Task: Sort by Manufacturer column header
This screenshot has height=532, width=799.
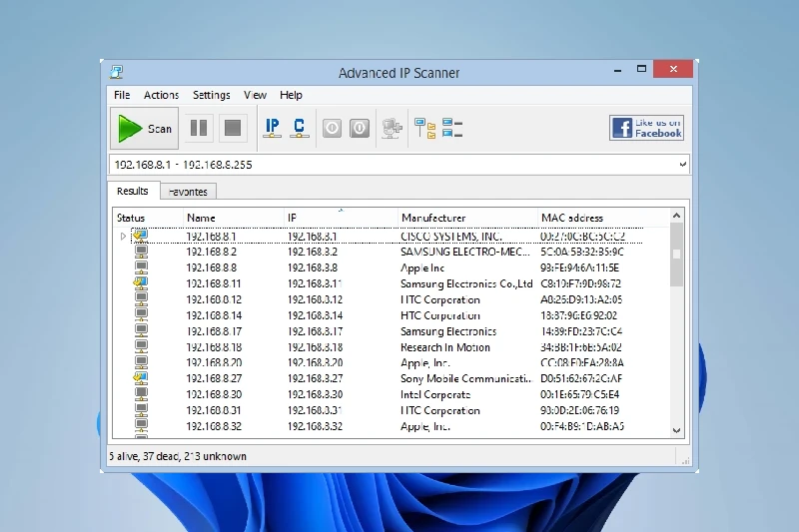Action: 467,218
